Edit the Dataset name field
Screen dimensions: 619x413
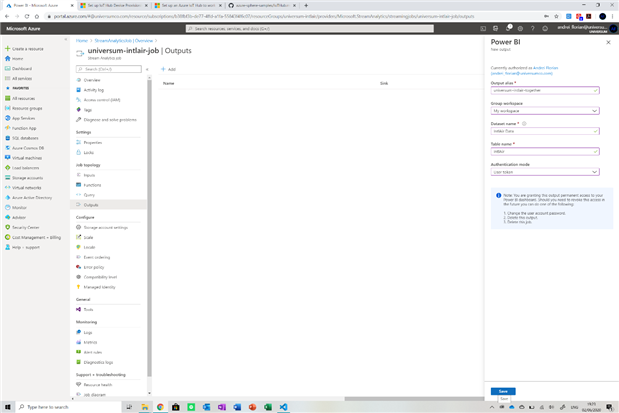(x=545, y=131)
